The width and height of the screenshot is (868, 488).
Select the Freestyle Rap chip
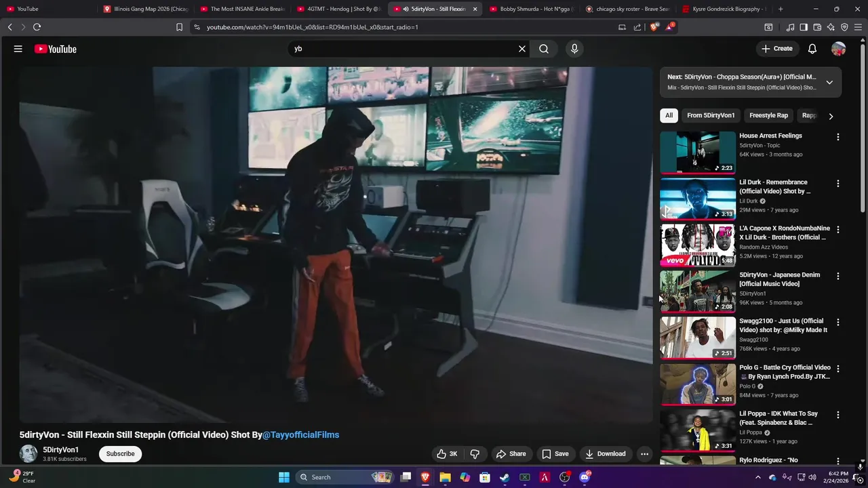pos(768,115)
